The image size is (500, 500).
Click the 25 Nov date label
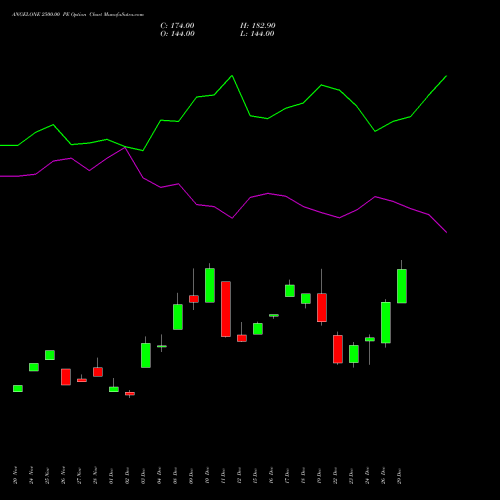point(47,475)
